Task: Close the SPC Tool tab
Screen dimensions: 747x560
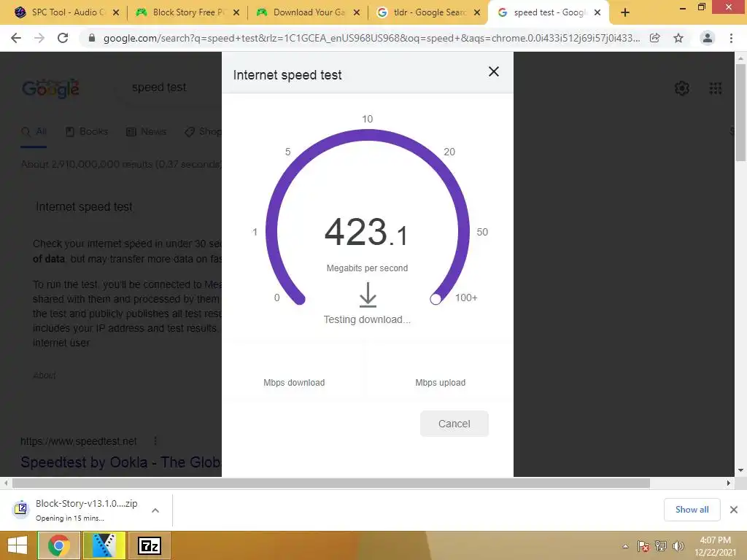Action: [116, 13]
